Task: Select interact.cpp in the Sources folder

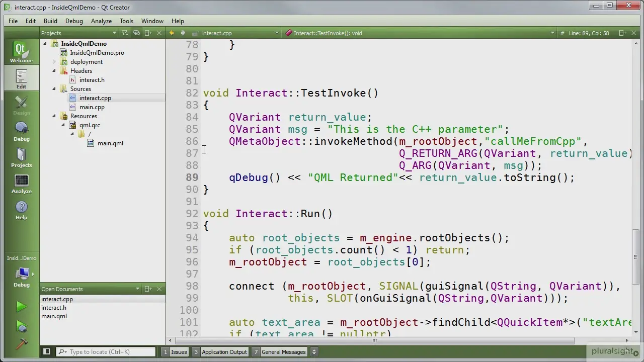Action: click(x=95, y=98)
